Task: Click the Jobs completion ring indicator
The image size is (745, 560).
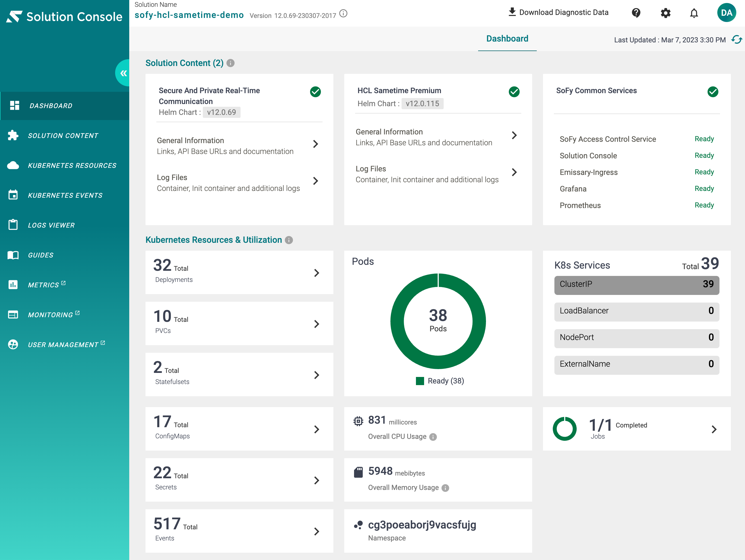Action: pos(564,429)
